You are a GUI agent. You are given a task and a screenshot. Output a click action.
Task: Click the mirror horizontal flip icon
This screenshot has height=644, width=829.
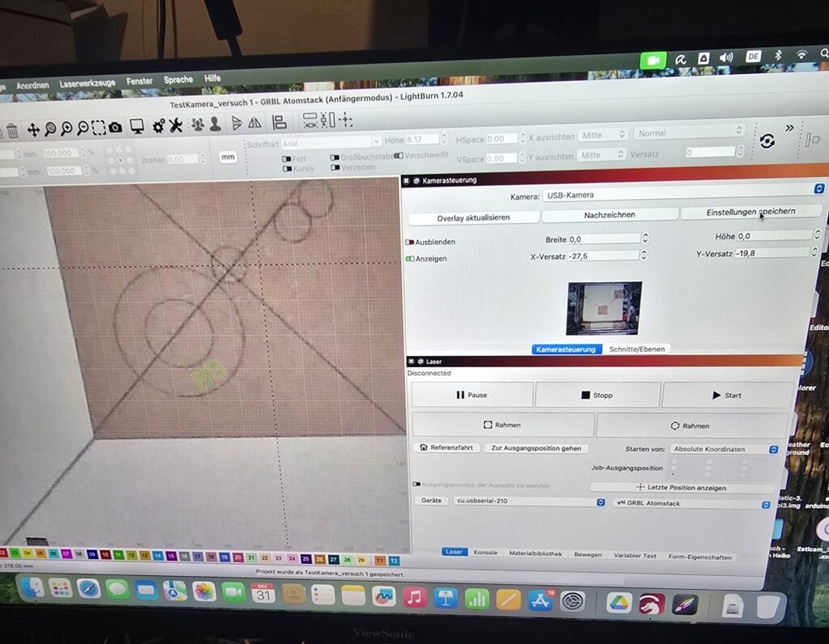pyautogui.click(x=254, y=123)
